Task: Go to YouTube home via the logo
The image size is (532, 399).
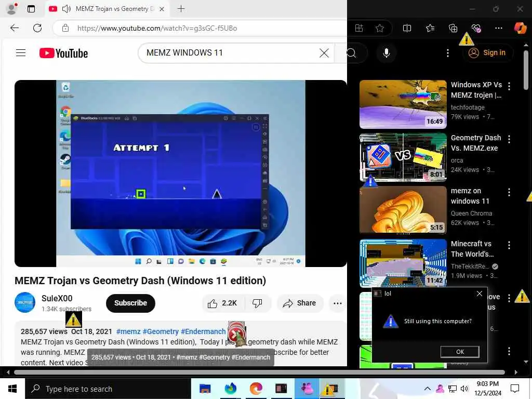Action: [63, 54]
